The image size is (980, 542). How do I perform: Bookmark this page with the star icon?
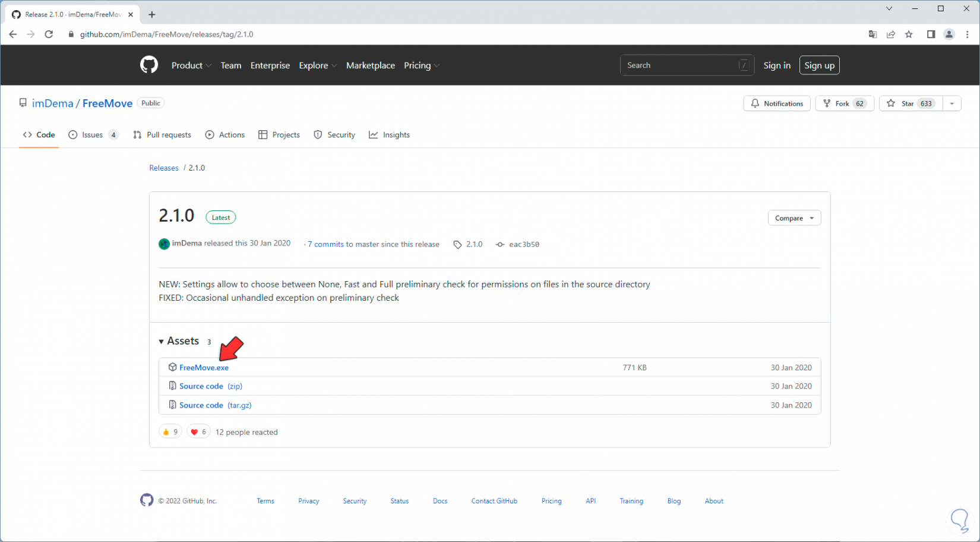pos(909,34)
